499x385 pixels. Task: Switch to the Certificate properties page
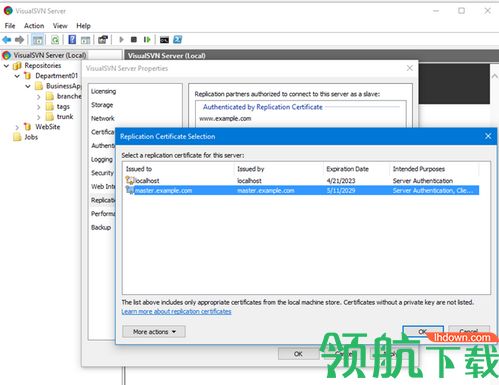103,132
